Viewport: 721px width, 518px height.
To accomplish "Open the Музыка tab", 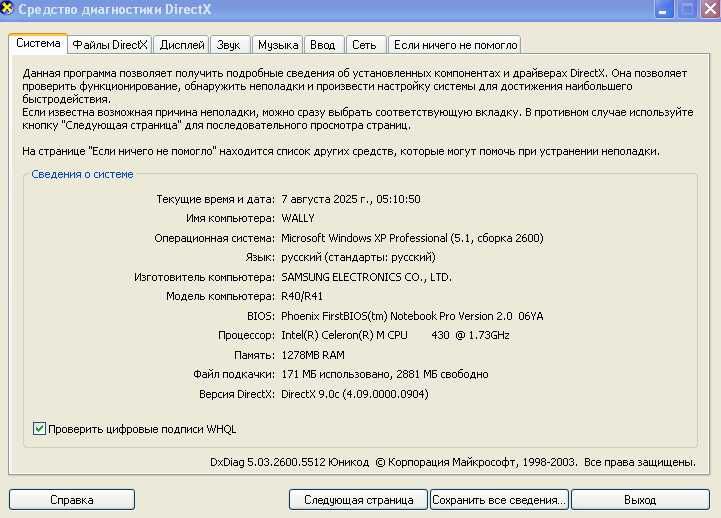I will [278, 45].
